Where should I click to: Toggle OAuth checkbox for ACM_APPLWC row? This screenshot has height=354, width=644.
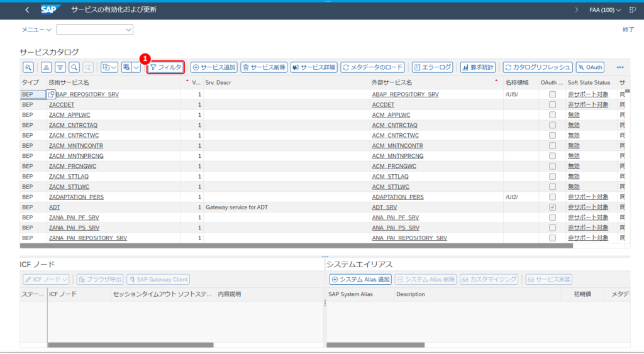pyautogui.click(x=552, y=115)
